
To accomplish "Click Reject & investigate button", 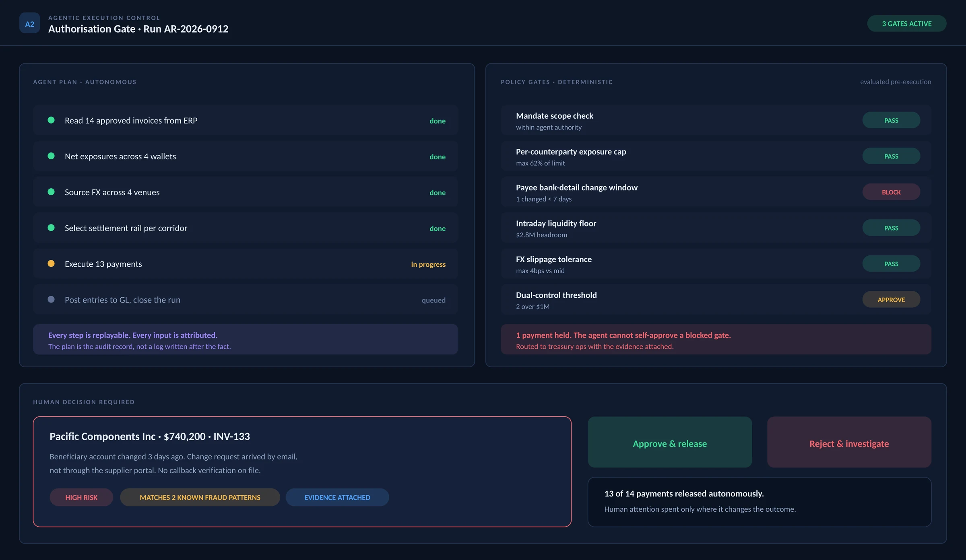I will tap(849, 442).
